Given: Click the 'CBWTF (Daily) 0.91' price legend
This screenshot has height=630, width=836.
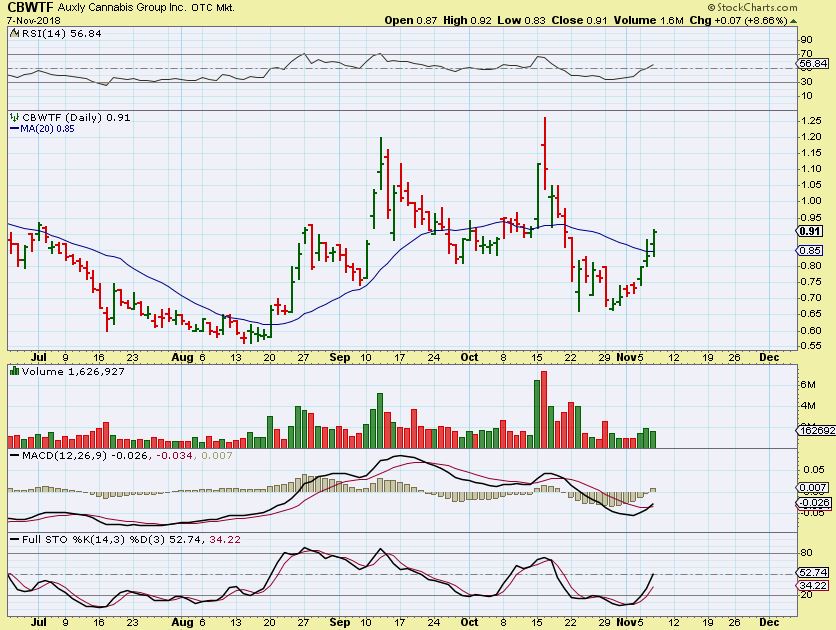Looking at the screenshot, I should click(x=75, y=117).
